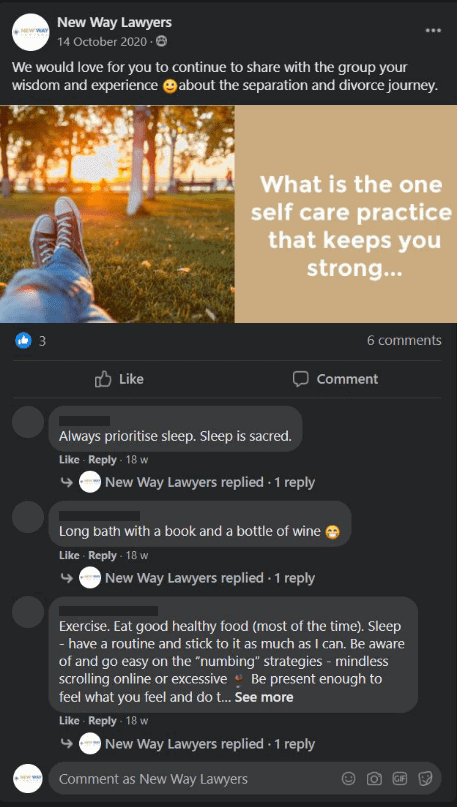Viewport: 457px width, 807px height.
Task: Open the three-dot post options menu
Action: point(433,31)
